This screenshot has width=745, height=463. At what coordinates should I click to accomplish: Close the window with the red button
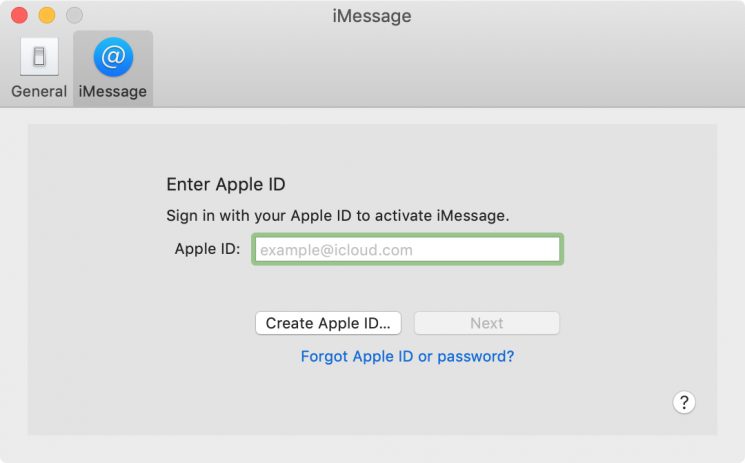(19, 16)
